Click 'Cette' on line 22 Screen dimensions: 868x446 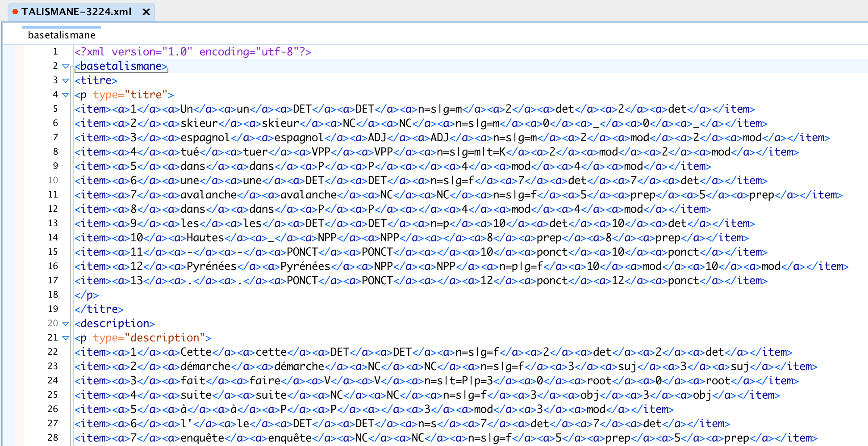coord(196,352)
